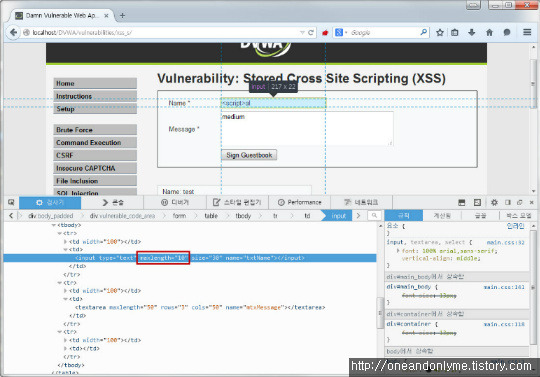Open the Setup menu link
This screenshot has width=540, height=377.
[x=95, y=109]
